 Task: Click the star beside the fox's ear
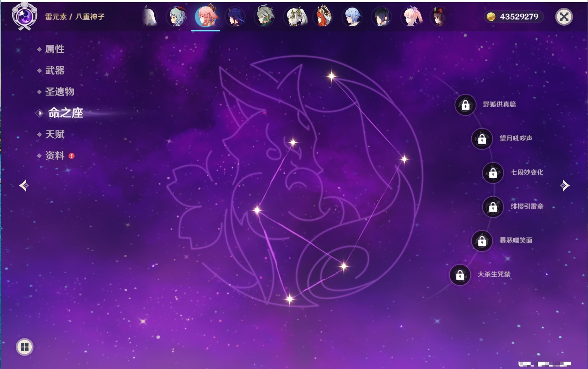pos(293,142)
